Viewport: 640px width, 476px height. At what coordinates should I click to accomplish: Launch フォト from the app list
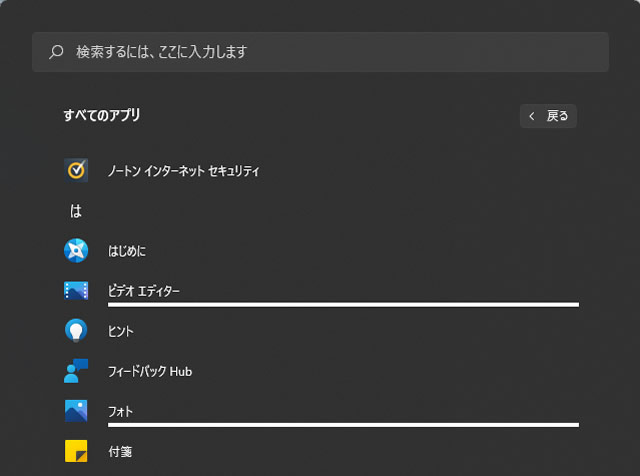(x=120, y=411)
